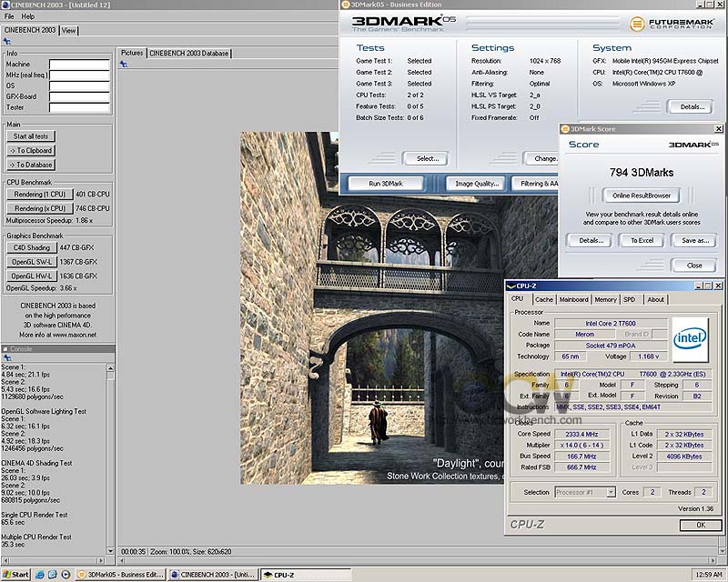
Task: Open the Help menu in CINEBENCH
Action: (28, 16)
